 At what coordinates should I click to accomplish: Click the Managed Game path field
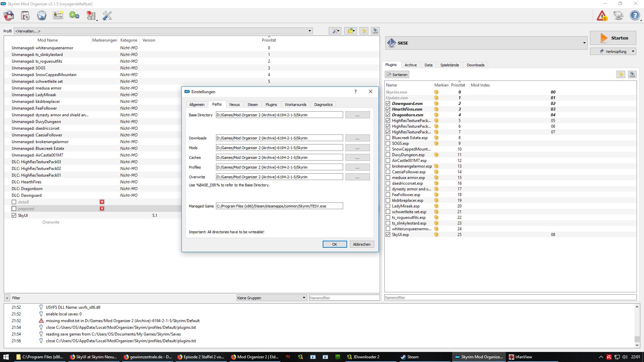[279, 206]
